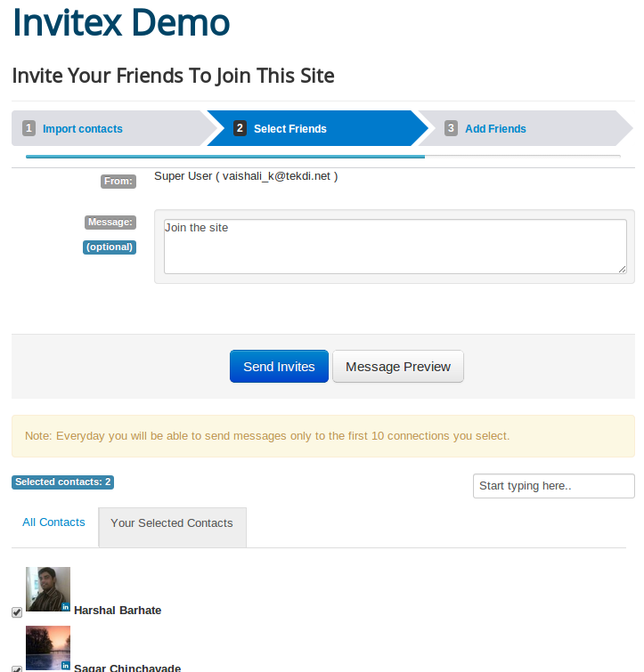This screenshot has height=672, width=644.
Task: Switch to the All Contacts tab
Action: [x=53, y=522]
